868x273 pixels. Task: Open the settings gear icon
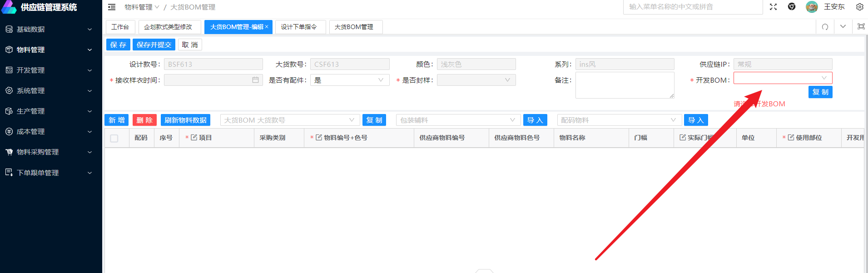tap(859, 7)
